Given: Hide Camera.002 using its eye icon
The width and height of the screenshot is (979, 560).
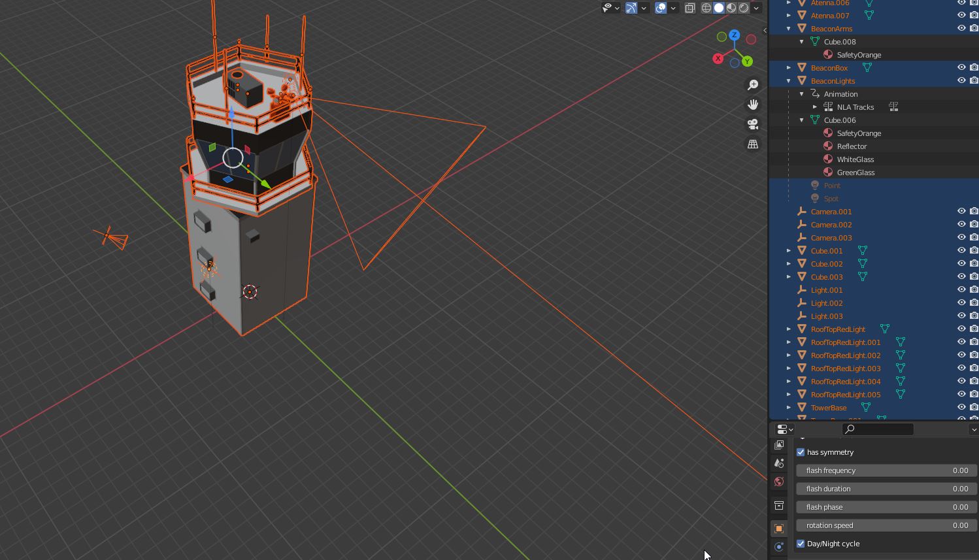Looking at the screenshot, I should click(x=961, y=224).
